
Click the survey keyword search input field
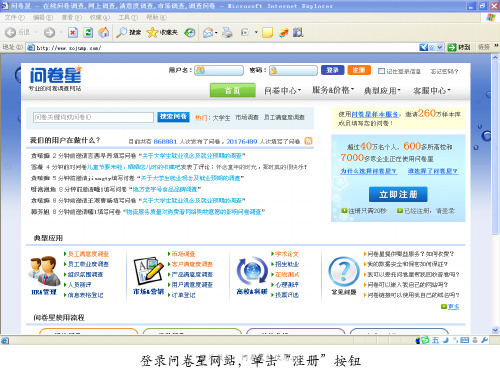coord(93,117)
